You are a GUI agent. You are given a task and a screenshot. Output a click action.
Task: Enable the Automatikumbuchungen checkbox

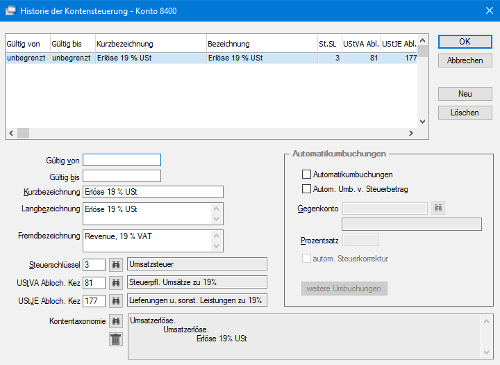[306, 174]
